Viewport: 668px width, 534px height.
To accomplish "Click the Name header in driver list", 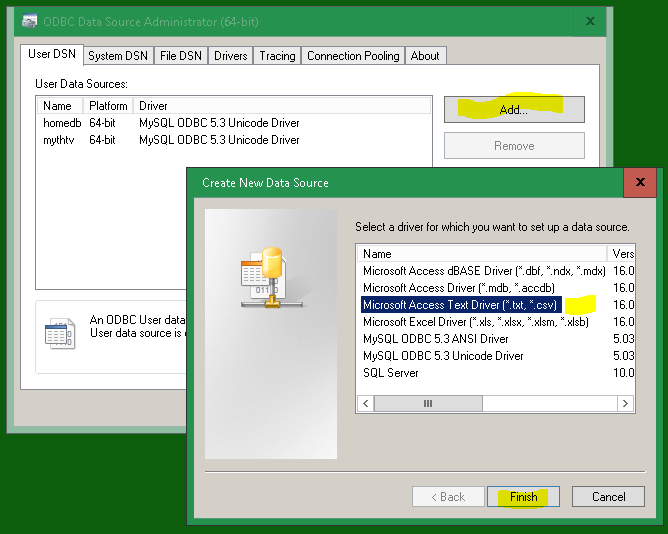I will (482, 254).
